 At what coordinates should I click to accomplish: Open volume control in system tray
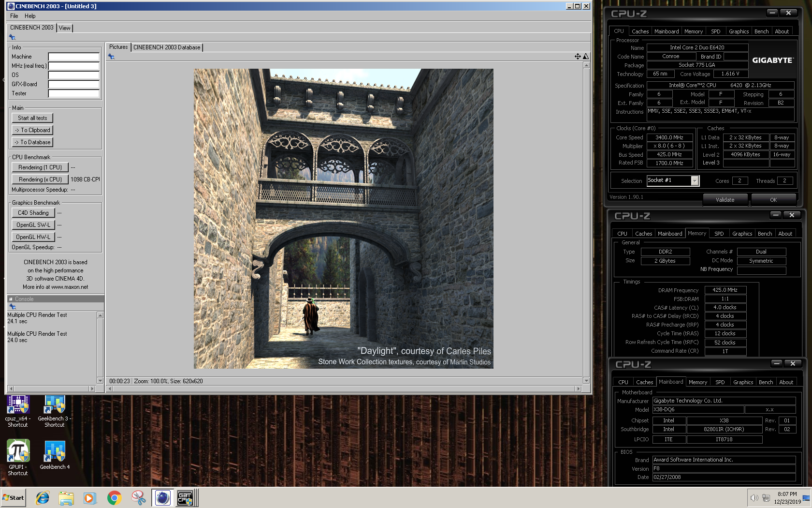point(754,498)
